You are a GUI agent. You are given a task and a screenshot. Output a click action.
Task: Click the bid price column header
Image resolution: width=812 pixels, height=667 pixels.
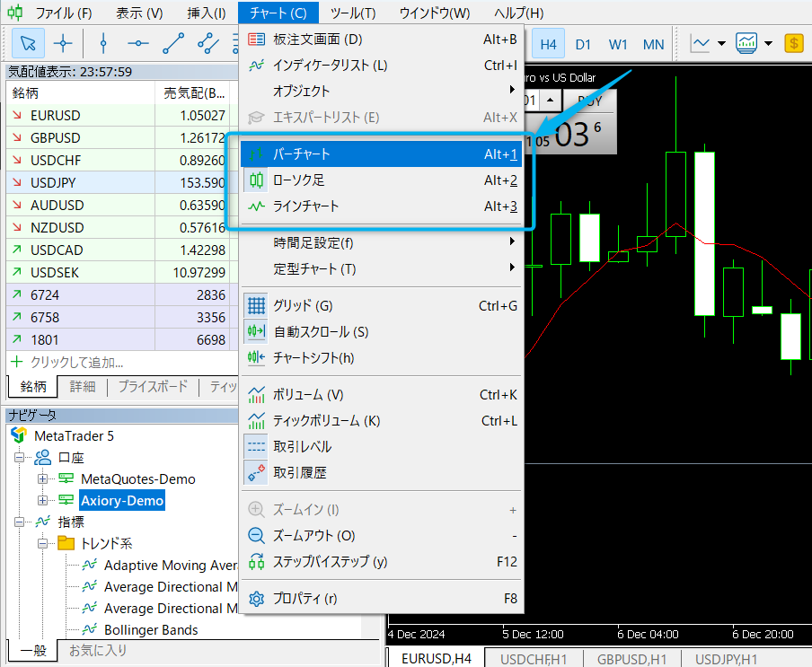196,93
